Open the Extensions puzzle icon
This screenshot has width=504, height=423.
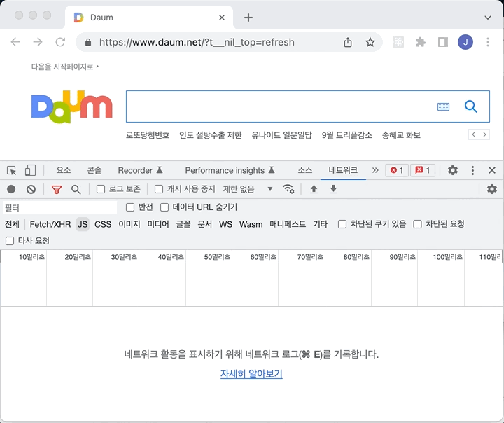421,42
